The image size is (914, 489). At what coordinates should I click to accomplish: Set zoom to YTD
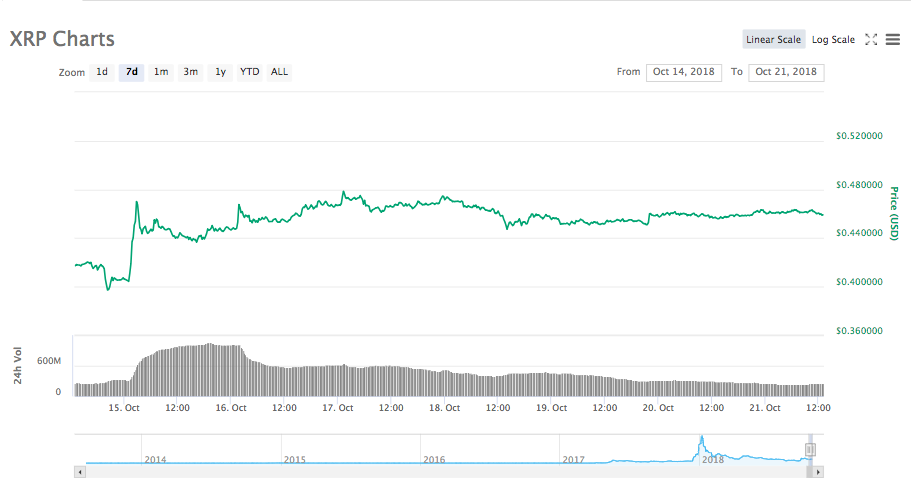point(249,72)
